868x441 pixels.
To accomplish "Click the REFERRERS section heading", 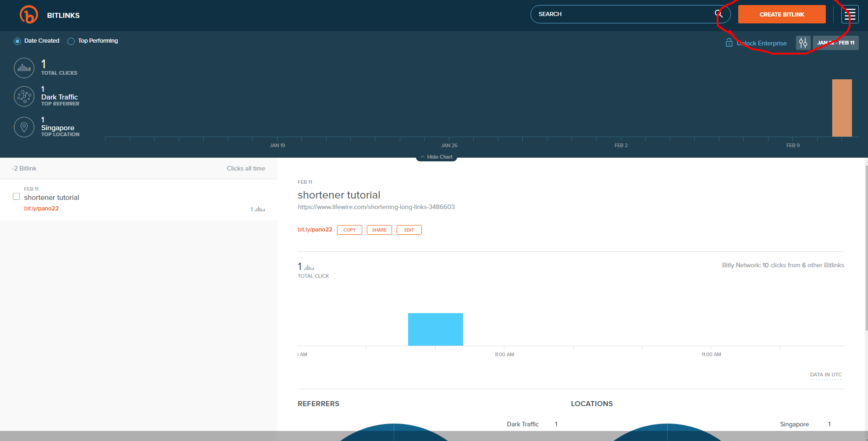I will tap(319, 404).
